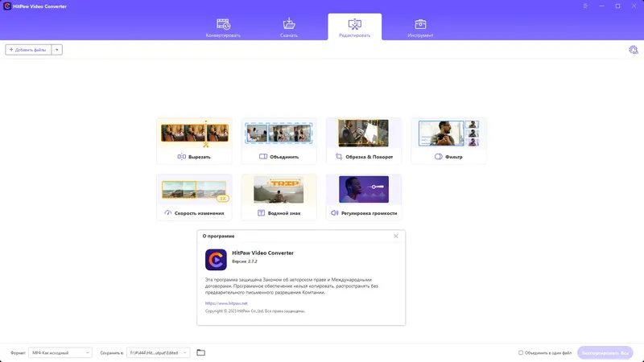644x362 pixels.
Task: Click the copyright notice text
Action: pyautogui.click(x=255, y=311)
